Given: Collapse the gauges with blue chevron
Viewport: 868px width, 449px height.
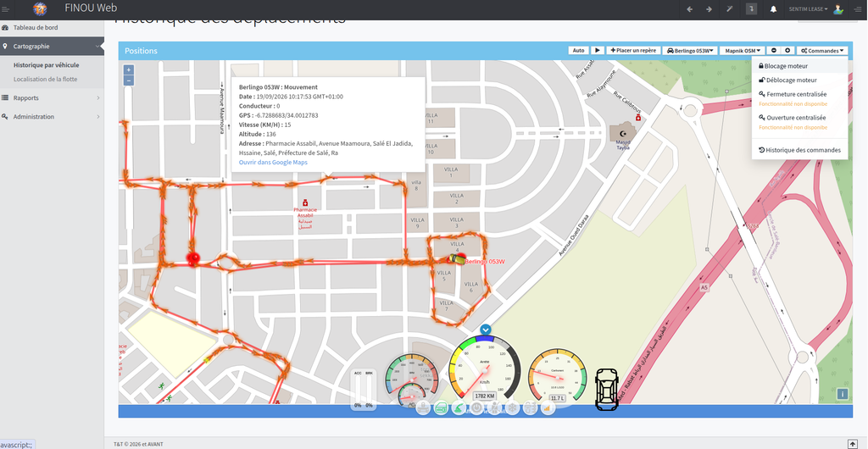Looking at the screenshot, I should (x=486, y=330).
